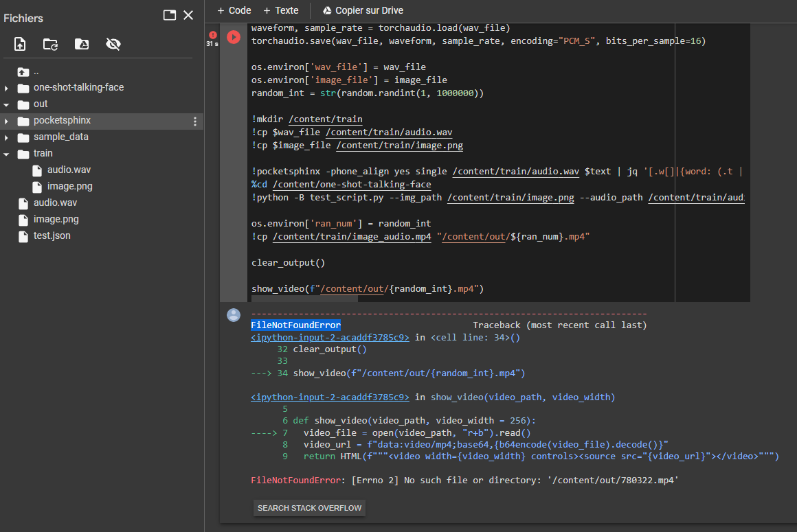Refresh the file browser
Viewport: 797px width, 532px height.
[x=50, y=43]
